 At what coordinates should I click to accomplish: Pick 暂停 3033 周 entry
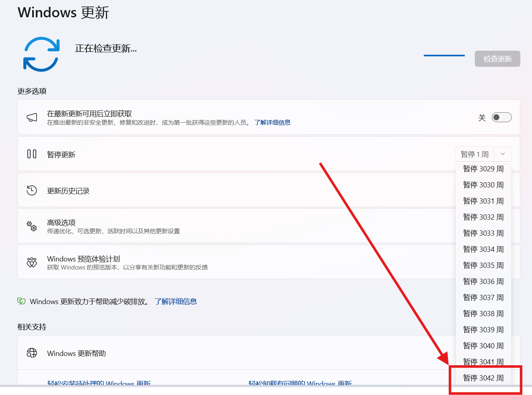coord(483,233)
